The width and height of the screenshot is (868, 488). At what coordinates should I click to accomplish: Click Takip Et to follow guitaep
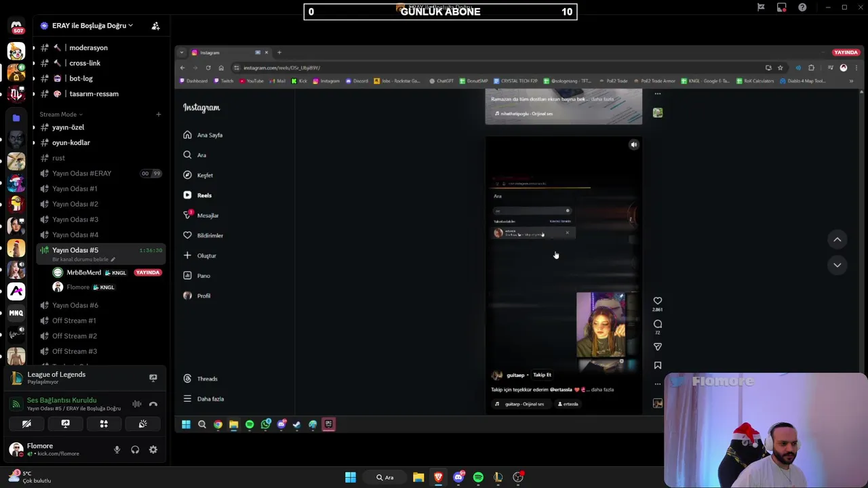tap(542, 375)
